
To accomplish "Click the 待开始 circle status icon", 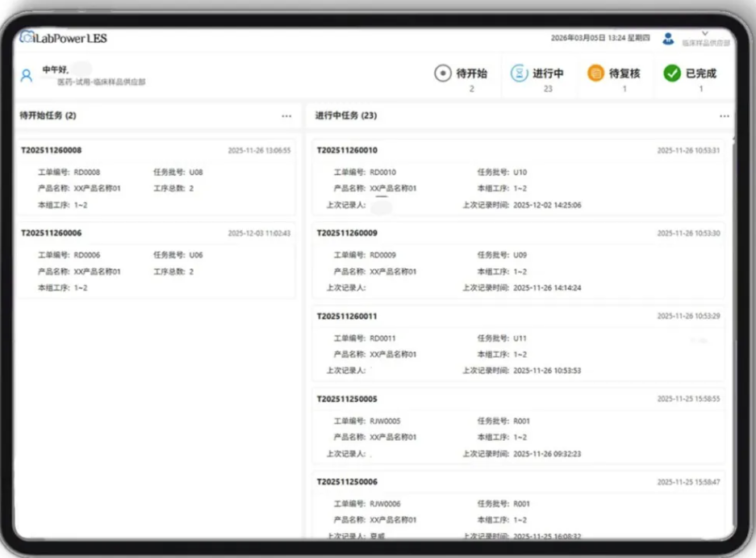I will coord(442,73).
